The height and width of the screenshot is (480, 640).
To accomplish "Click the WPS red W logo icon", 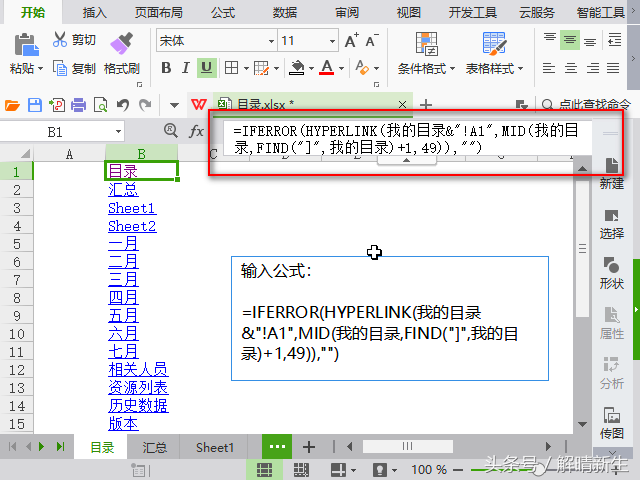I will [x=199, y=104].
